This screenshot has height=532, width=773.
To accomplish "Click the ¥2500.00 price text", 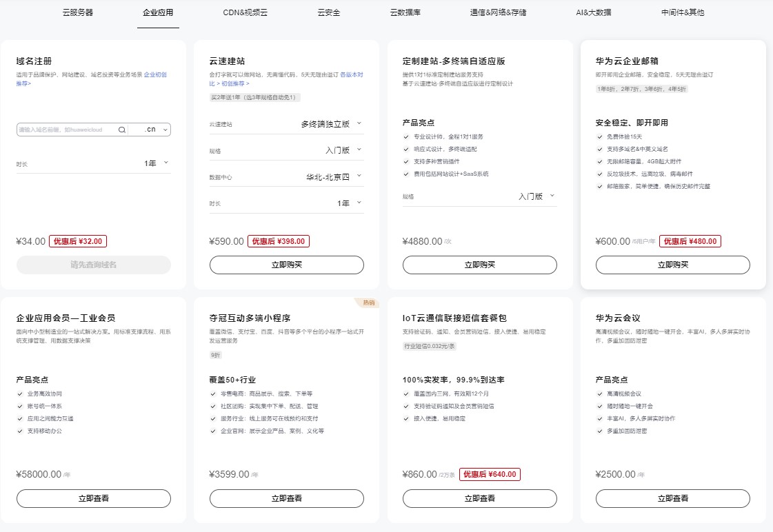I will click(x=616, y=474).
